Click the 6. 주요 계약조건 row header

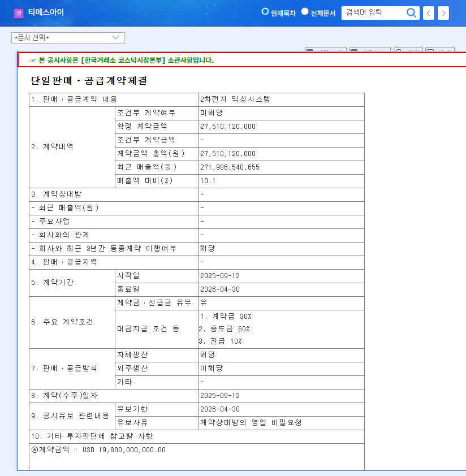pyautogui.click(x=62, y=322)
